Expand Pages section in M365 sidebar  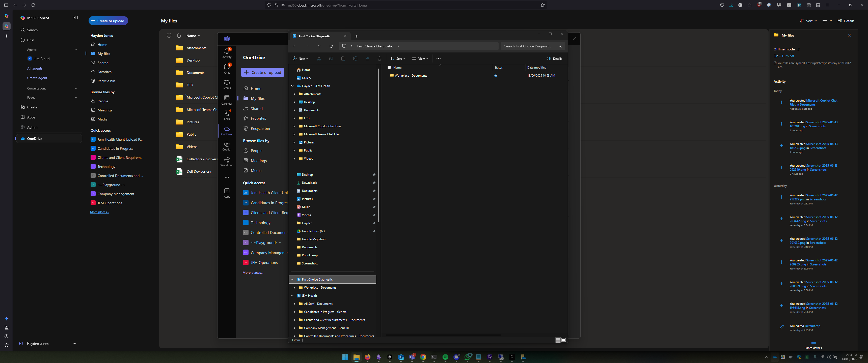76,97
